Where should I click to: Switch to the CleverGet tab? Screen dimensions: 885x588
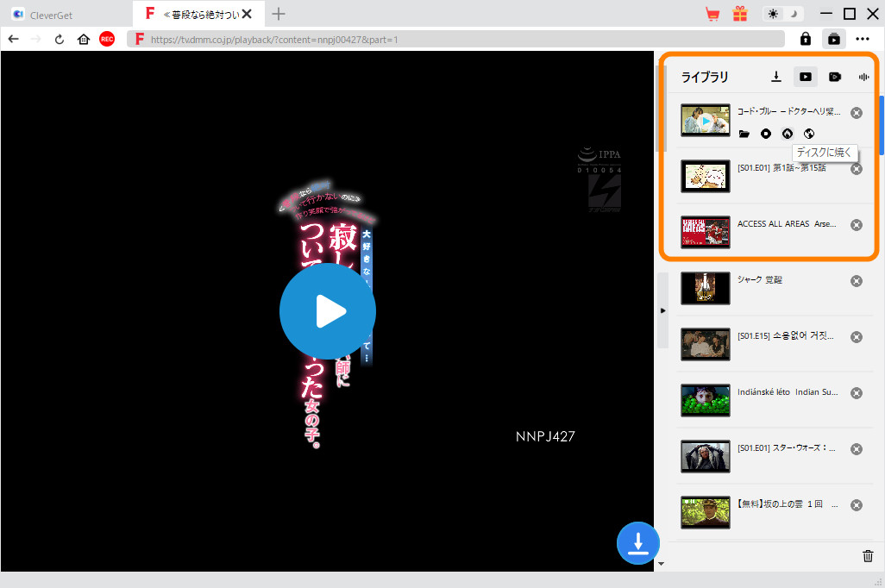click(x=66, y=14)
